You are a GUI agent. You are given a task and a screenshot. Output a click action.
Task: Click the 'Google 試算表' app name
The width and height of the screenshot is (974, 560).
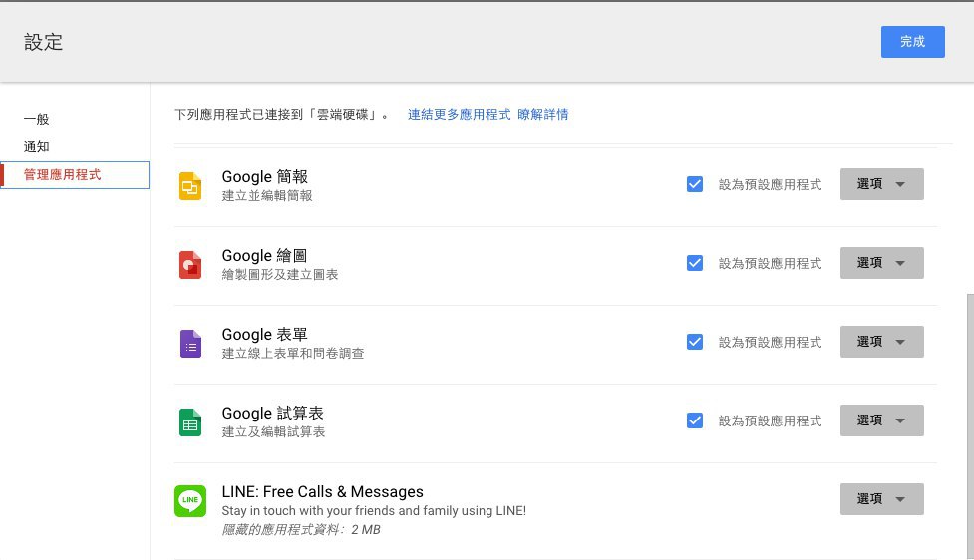tap(273, 414)
